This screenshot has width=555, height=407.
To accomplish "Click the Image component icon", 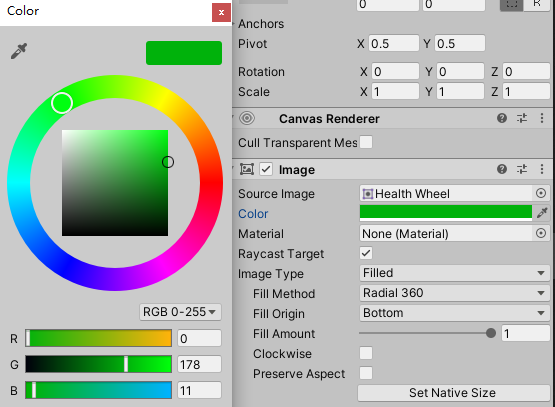I will click(x=247, y=169).
